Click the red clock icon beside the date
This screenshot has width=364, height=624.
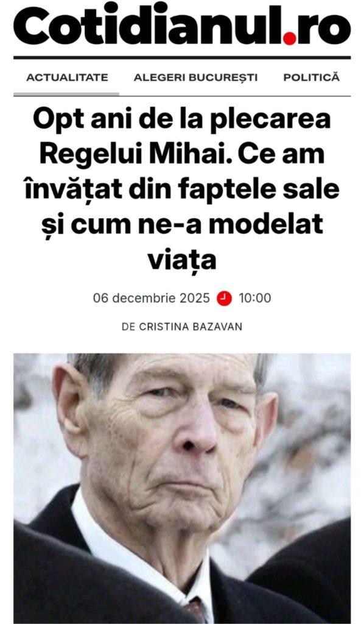click(224, 298)
